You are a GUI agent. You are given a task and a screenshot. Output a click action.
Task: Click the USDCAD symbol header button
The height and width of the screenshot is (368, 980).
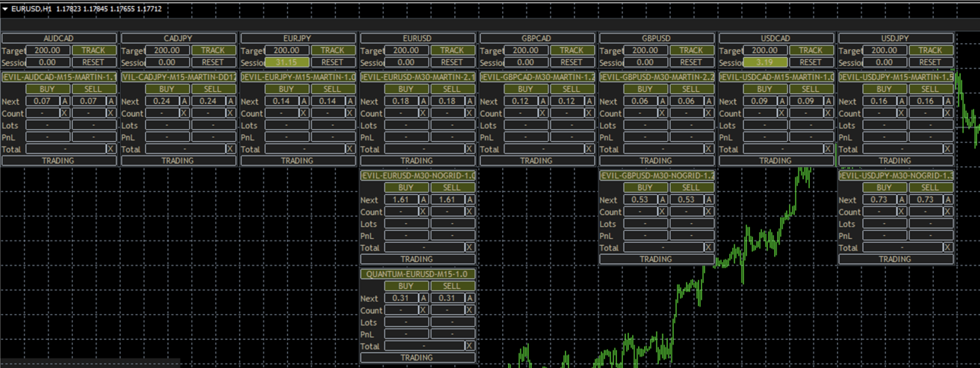775,38
